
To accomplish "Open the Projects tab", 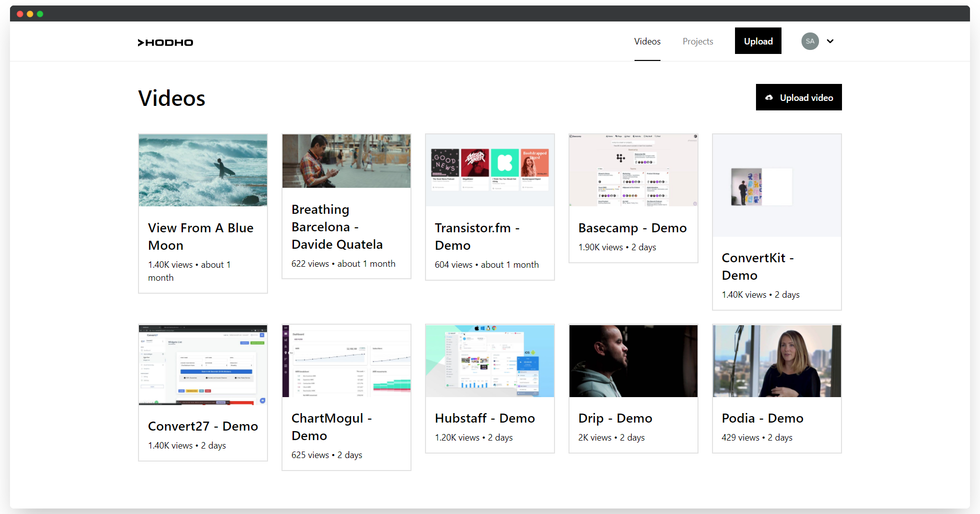I will [697, 41].
